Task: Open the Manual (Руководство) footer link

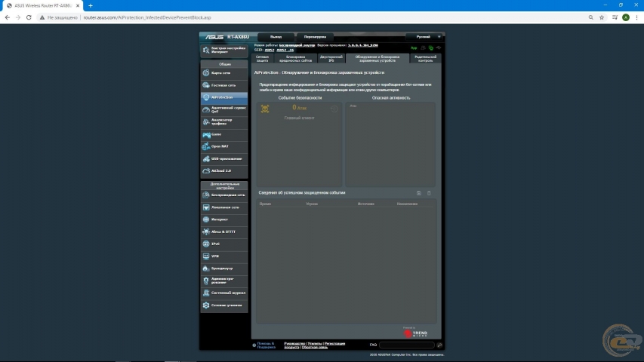Action: point(294,344)
